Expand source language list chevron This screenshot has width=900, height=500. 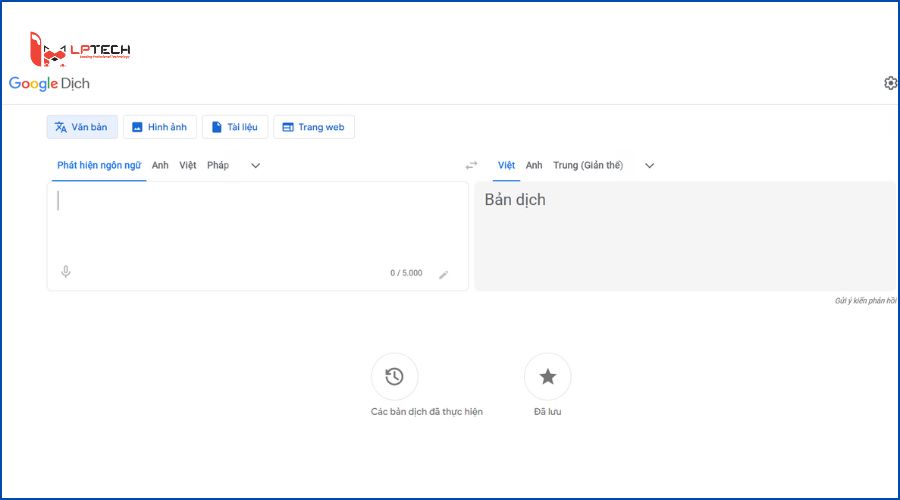255,165
